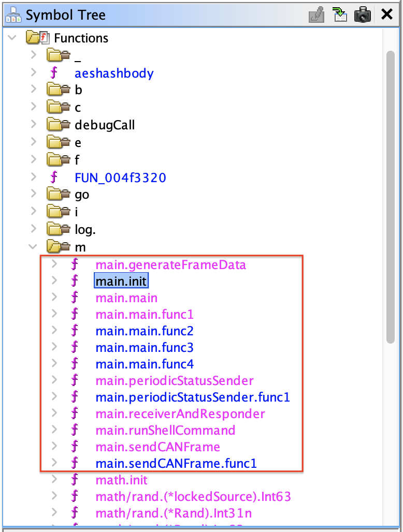The image size is (403, 532).
Task: Expand the e folder
Action: coord(33,141)
